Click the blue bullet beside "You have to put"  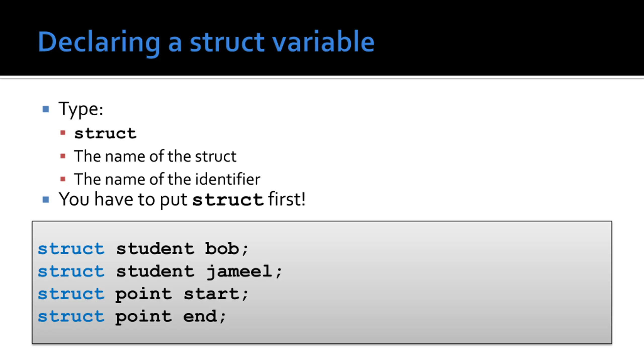[x=46, y=200]
